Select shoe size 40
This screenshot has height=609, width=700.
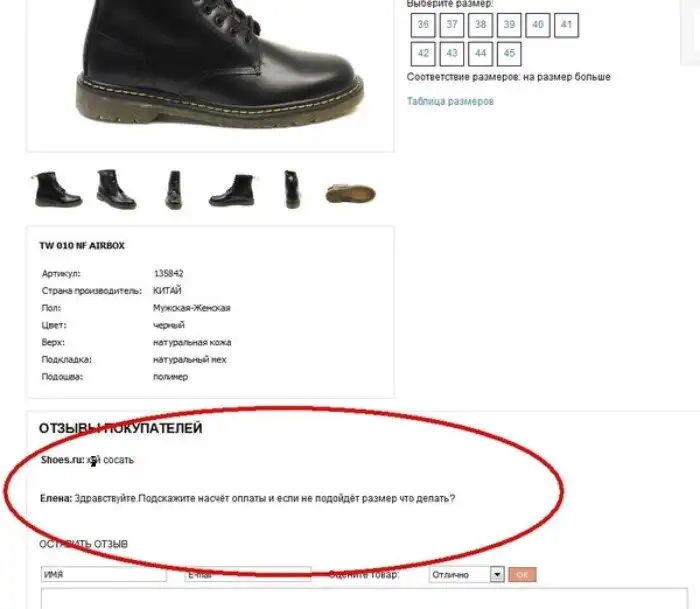(x=538, y=25)
